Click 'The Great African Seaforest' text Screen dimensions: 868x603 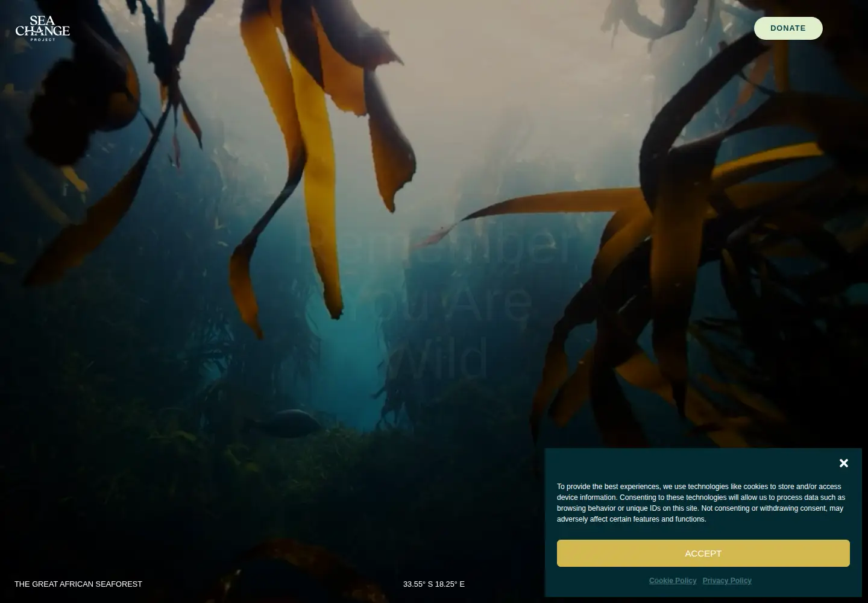[x=78, y=584]
